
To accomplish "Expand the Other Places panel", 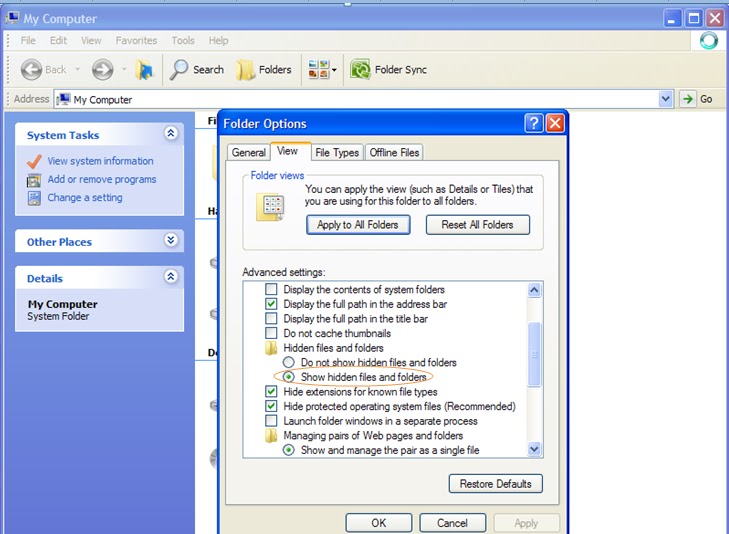I will (x=171, y=240).
